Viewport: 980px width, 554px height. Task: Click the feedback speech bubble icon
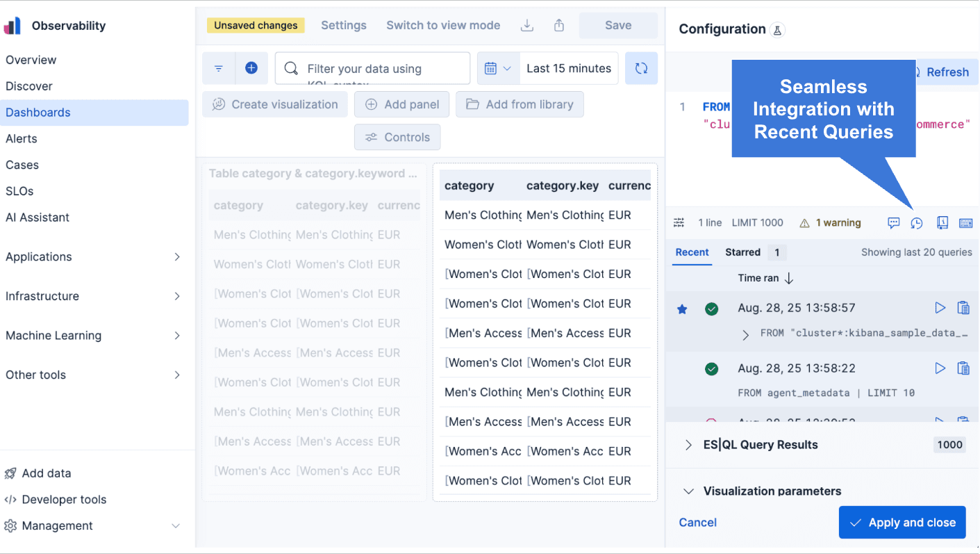click(x=893, y=222)
